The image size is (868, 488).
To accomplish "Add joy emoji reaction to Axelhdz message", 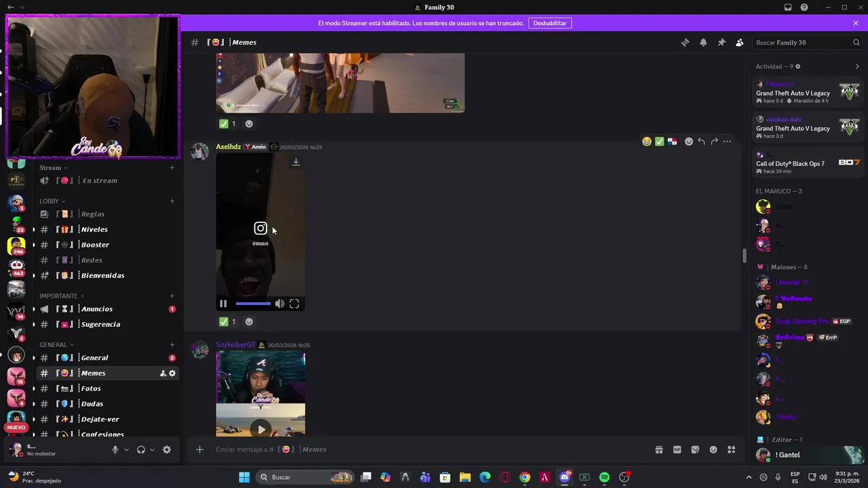I will pyautogui.click(x=647, y=142).
